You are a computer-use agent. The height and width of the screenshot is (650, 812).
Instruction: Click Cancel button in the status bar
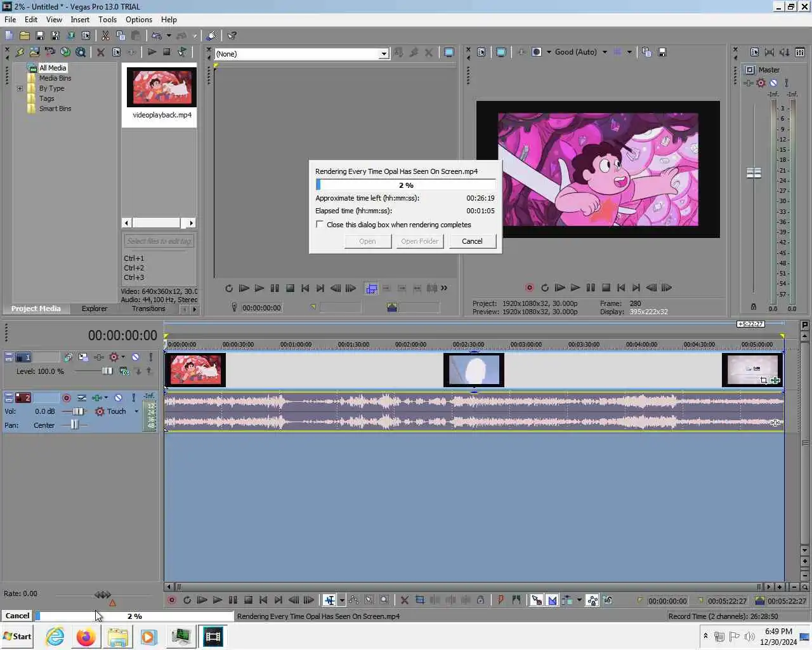pos(17,616)
